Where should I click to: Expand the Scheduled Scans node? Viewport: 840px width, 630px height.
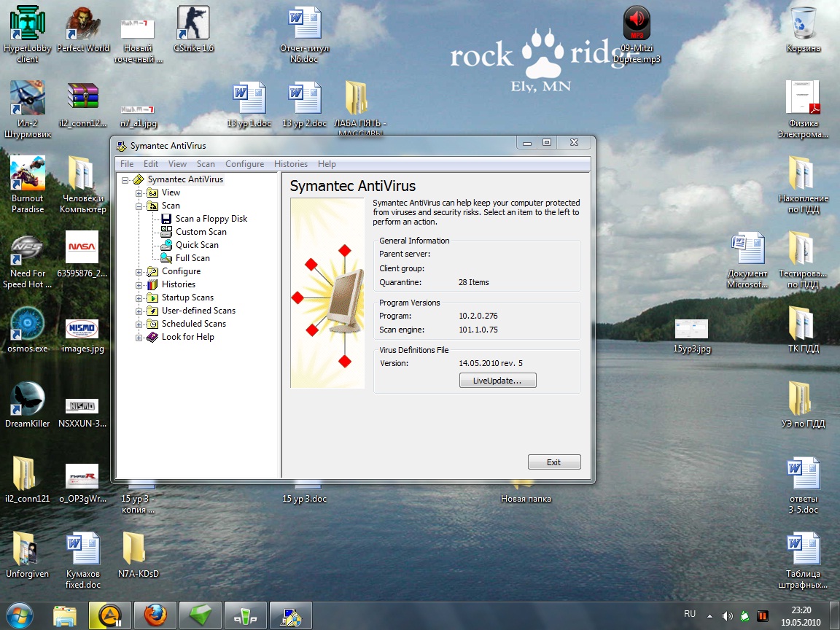point(139,324)
